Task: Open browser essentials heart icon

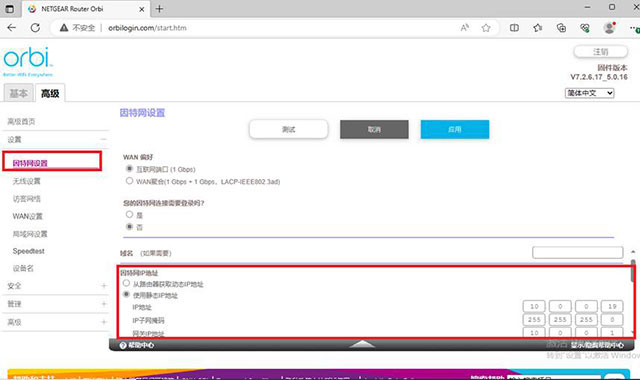Action: point(585,28)
